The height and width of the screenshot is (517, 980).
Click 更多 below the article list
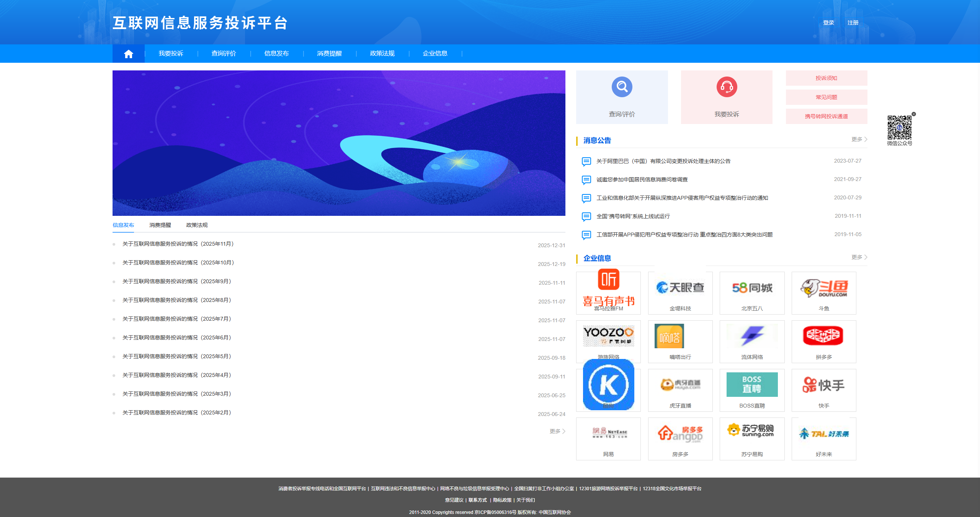pos(555,431)
